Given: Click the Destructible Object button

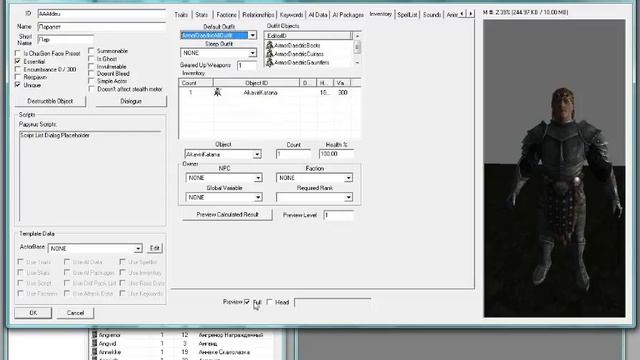Looking at the screenshot, I should [50, 101].
